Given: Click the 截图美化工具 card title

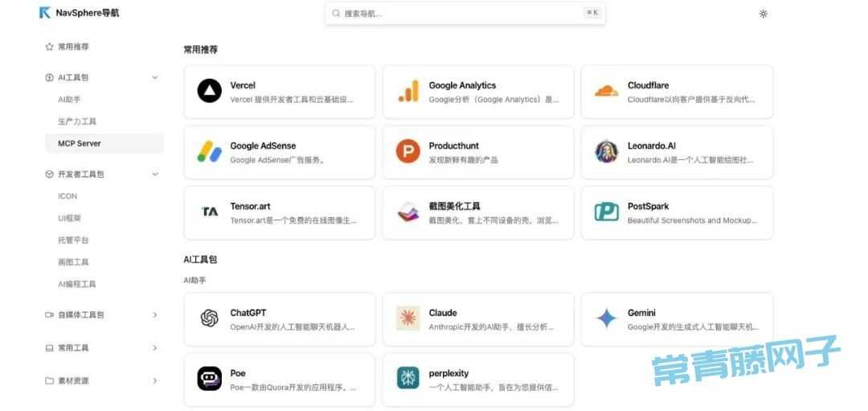Looking at the screenshot, I should 454,206.
